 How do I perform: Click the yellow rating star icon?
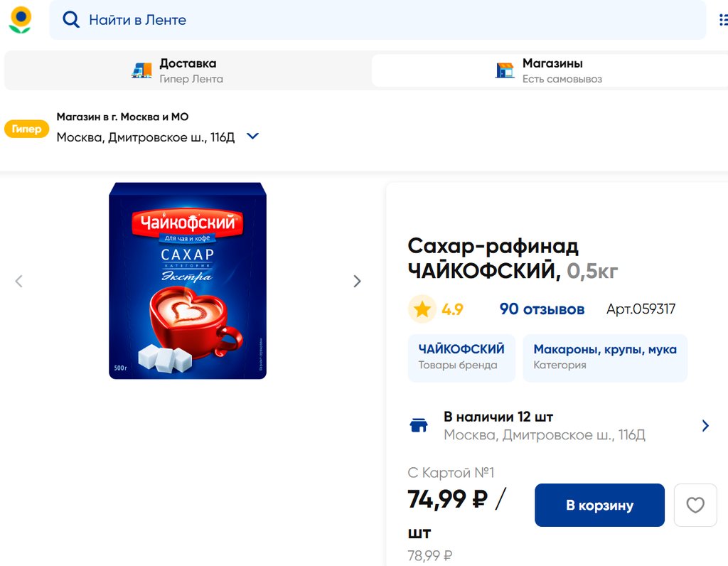(x=422, y=309)
